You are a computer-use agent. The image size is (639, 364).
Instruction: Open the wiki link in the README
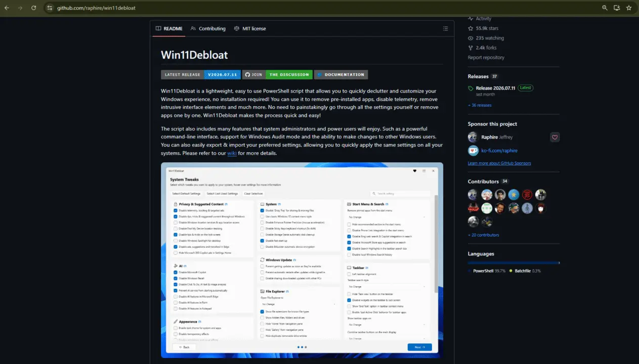232,153
